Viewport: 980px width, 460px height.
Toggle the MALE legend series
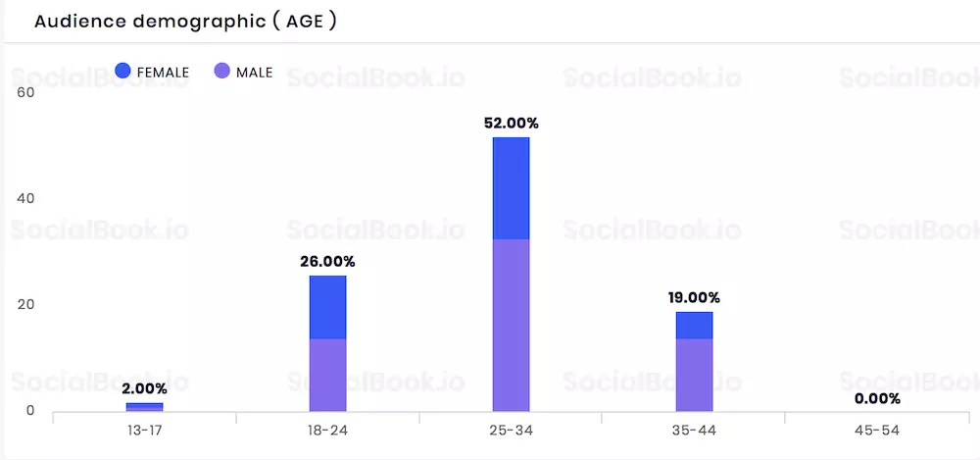click(x=243, y=72)
